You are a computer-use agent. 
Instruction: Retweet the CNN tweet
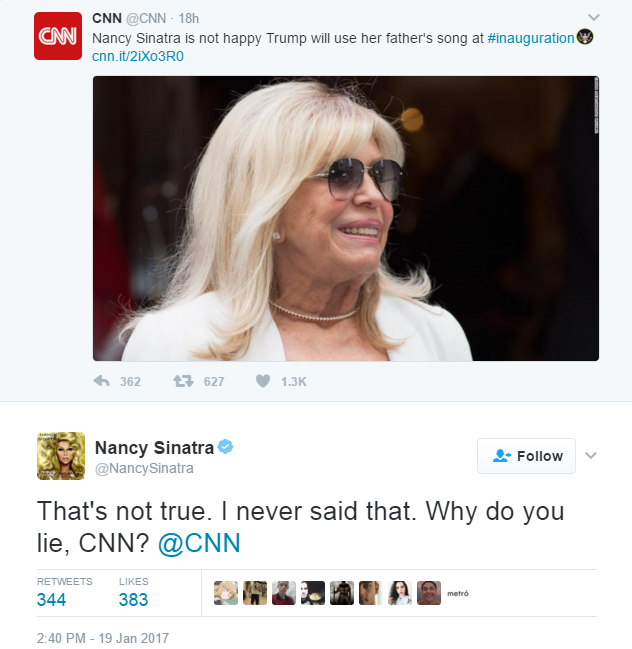tap(183, 381)
